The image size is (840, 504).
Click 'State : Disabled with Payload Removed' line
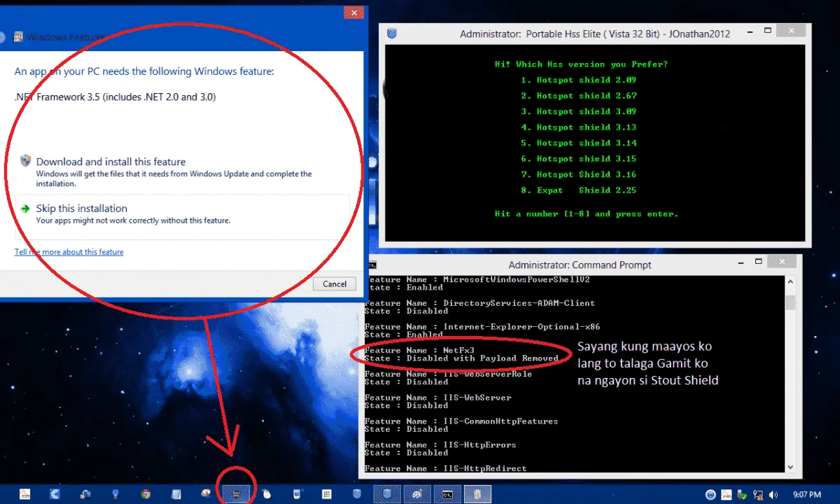pyautogui.click(x=461, y=358)
